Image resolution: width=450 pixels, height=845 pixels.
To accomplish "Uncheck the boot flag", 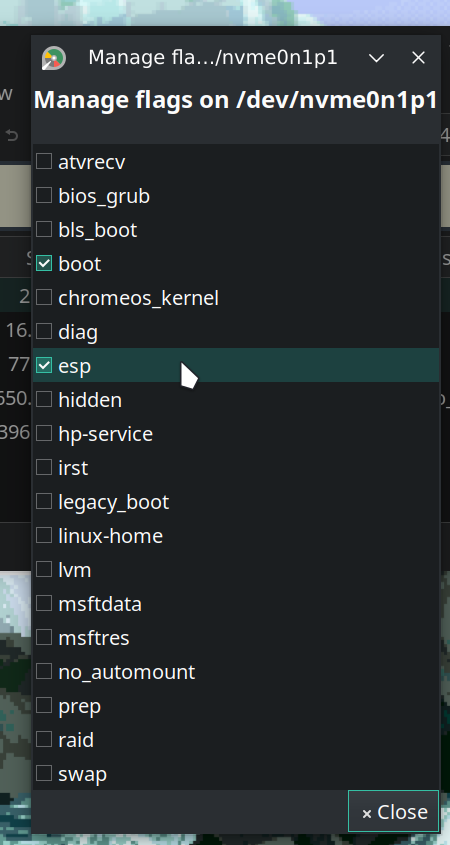I will coord(44,263).
